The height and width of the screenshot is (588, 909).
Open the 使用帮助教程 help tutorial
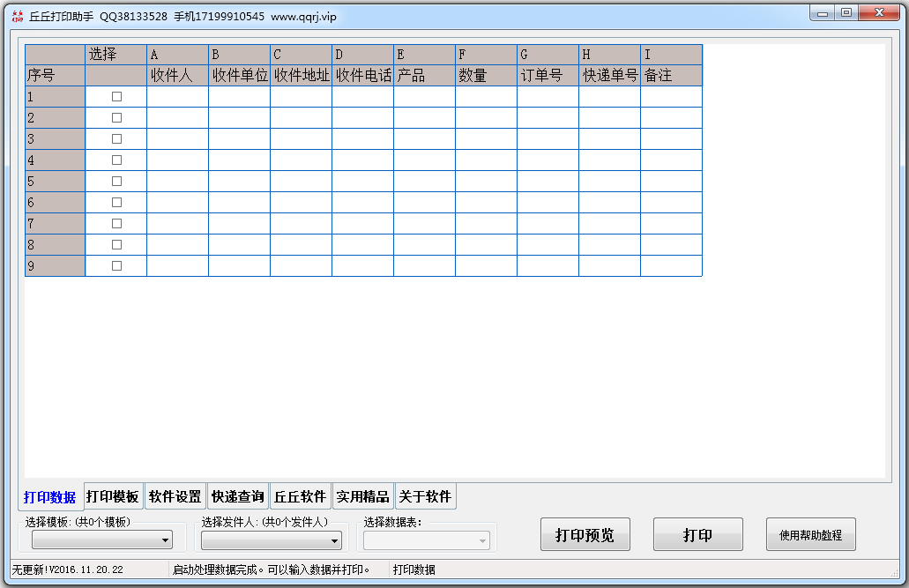(x=810, y=534)
